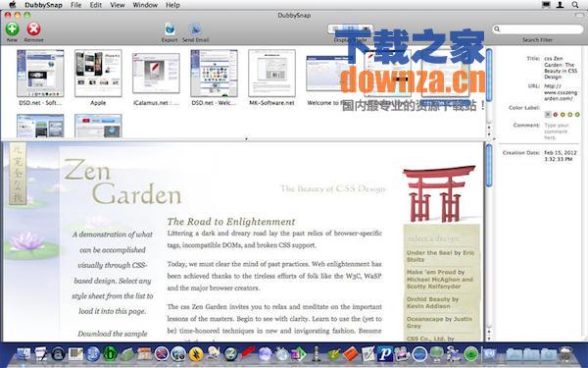Click the preview pane scroll up arrow
This screenshot has width=588, height=368.
489,332
